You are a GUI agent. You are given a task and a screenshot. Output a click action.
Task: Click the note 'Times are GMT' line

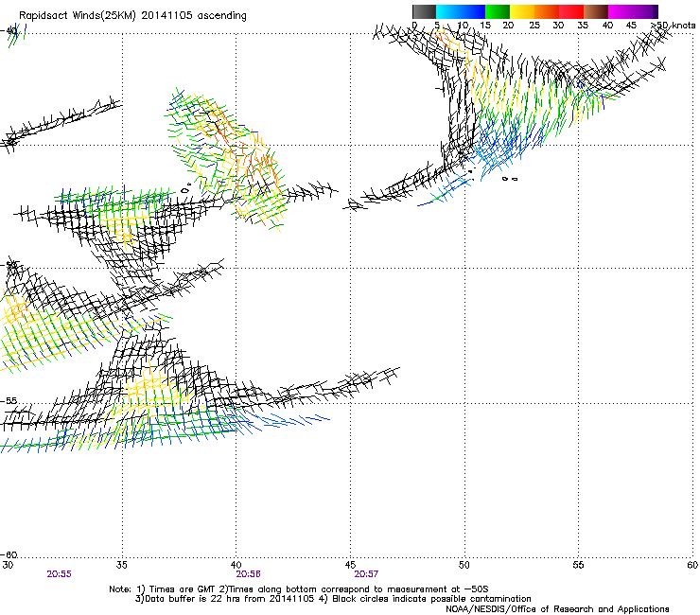pos(299,589)
